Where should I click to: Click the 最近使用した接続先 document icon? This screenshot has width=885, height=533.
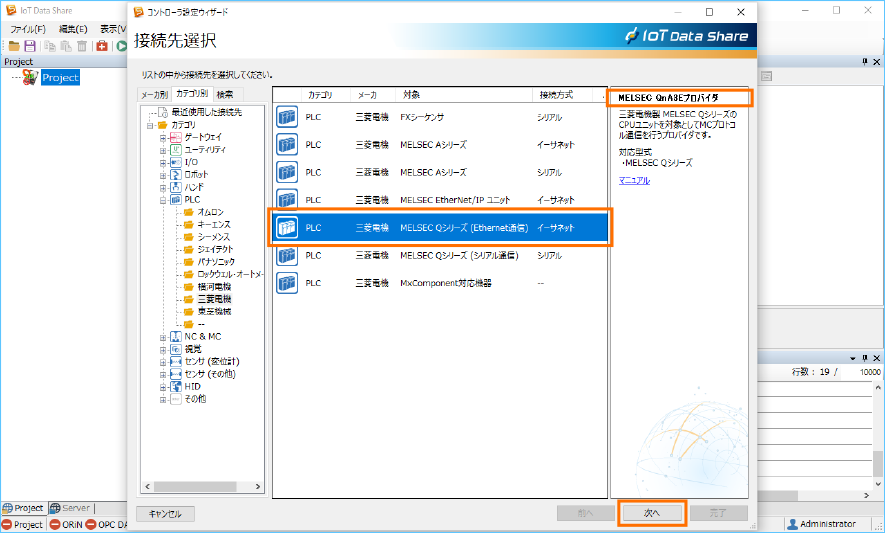[x=163, y=112]
